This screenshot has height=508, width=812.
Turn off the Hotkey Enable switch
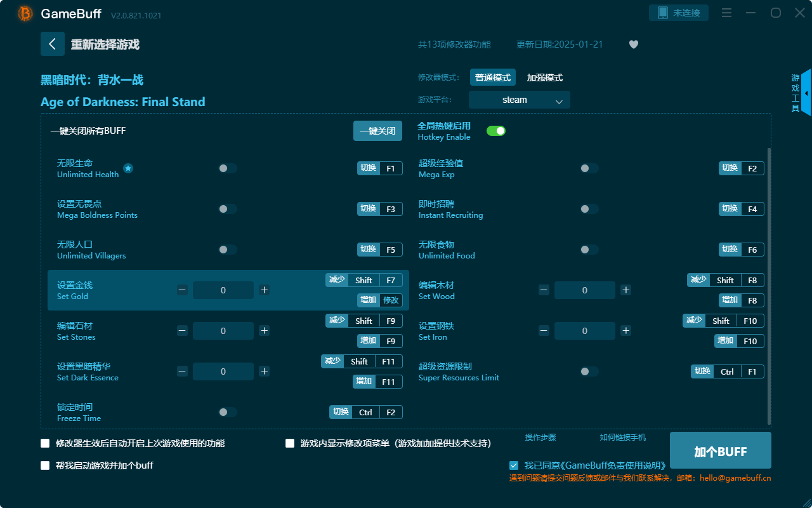(495, 130)
